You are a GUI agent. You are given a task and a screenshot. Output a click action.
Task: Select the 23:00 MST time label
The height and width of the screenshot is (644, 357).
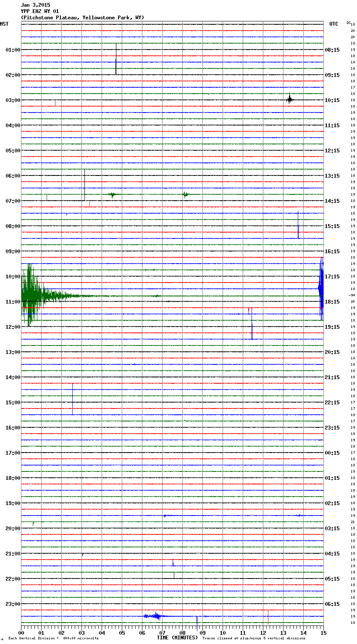(x=13, y=604)
